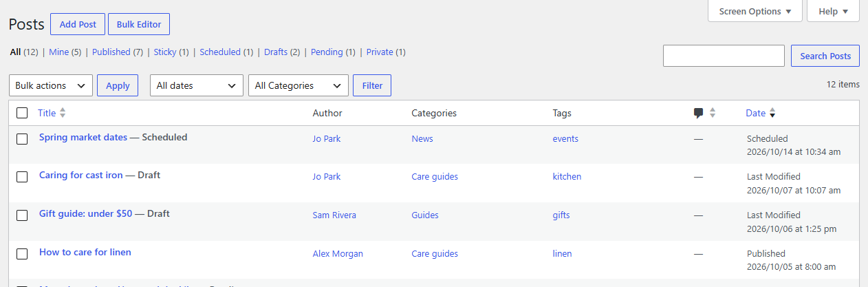Click the Title column sort arrows
The width and height of the screenshot is (868, 287).
(63, 113)
